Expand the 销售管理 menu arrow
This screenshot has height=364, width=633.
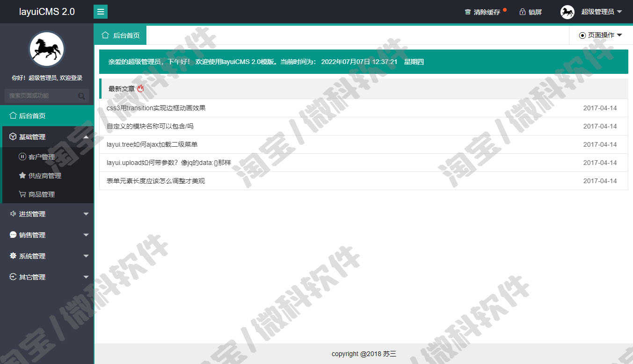86,235
